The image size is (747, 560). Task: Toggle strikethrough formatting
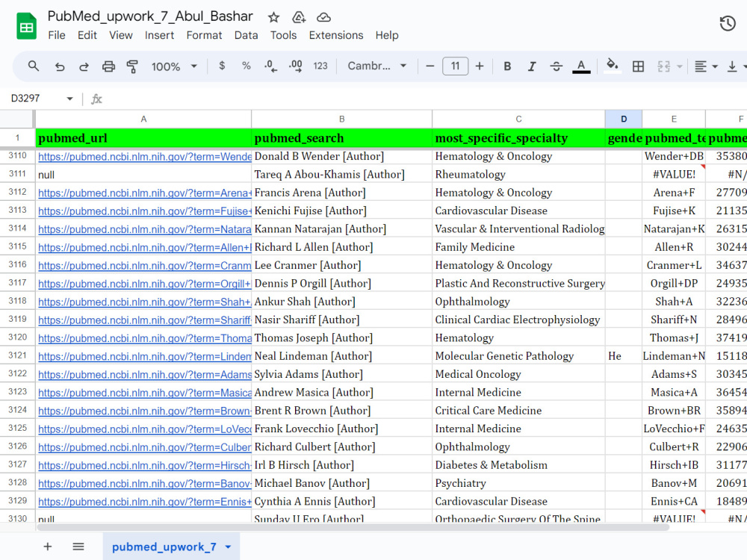(x=556, y=66)
